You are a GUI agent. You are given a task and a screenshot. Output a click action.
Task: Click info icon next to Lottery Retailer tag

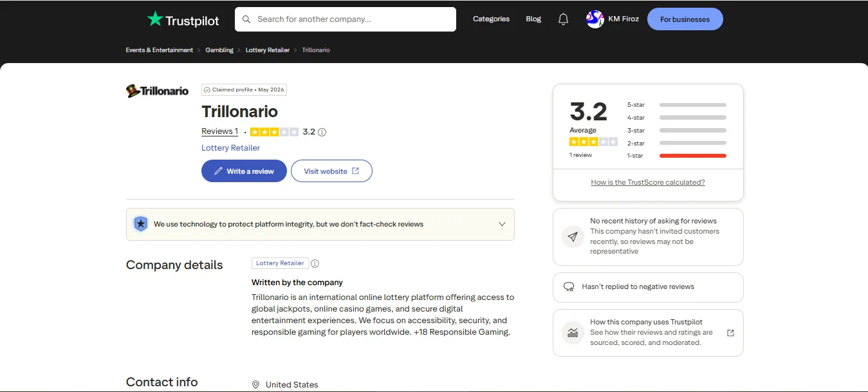click(x=315, y=263)
